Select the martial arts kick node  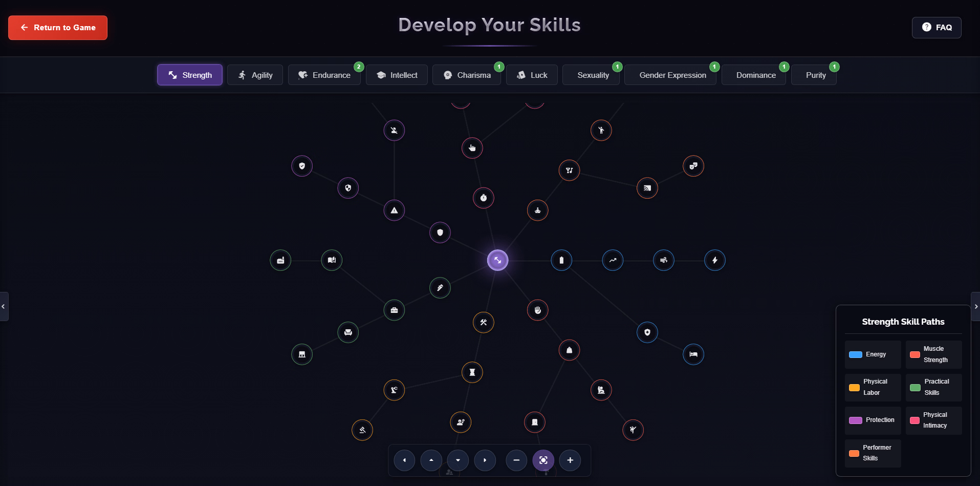click(x=633, y=430)
